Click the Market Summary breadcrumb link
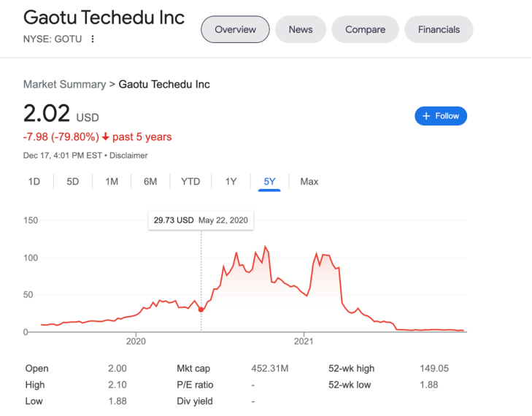This screenshot has width=532, height=416. (x=64, y=85)
